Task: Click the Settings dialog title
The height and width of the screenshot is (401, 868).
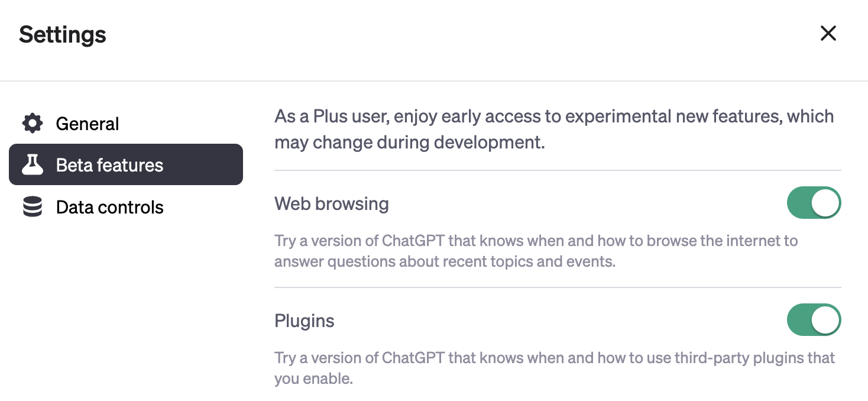Action: 62,34
